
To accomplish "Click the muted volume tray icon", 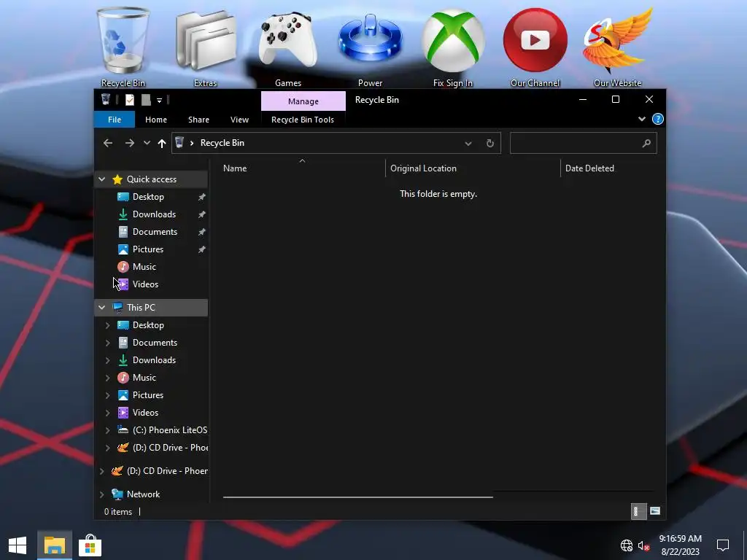I will click(644, 545).
